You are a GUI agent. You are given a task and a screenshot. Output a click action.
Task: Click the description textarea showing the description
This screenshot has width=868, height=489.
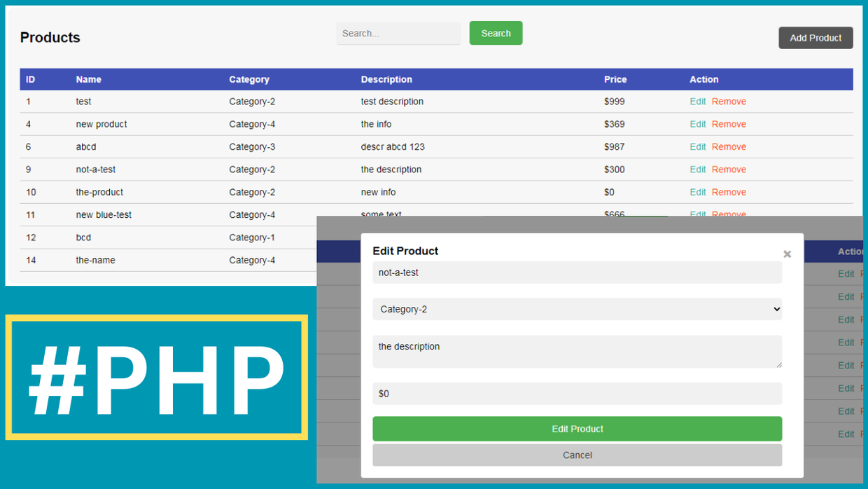577,351
